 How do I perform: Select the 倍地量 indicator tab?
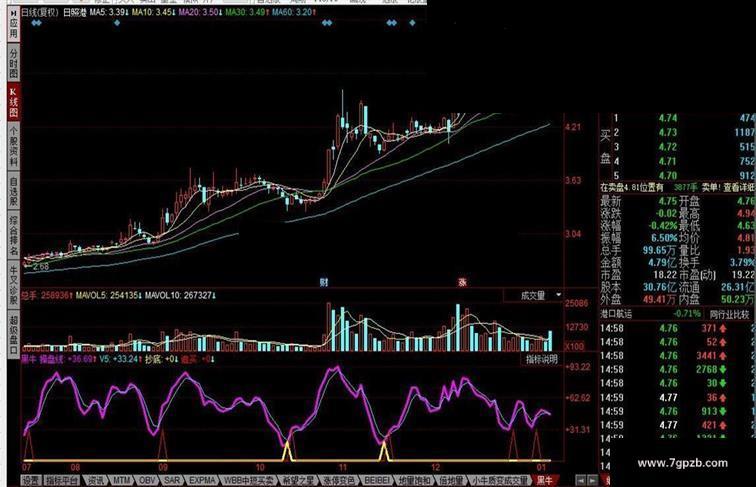[x=451, y=480]
